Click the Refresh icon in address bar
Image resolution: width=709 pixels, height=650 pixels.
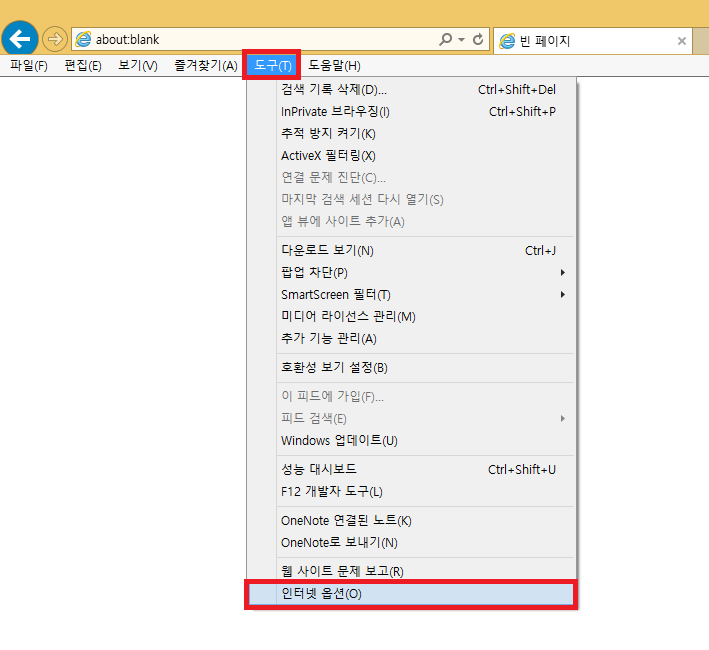(478, 40)
